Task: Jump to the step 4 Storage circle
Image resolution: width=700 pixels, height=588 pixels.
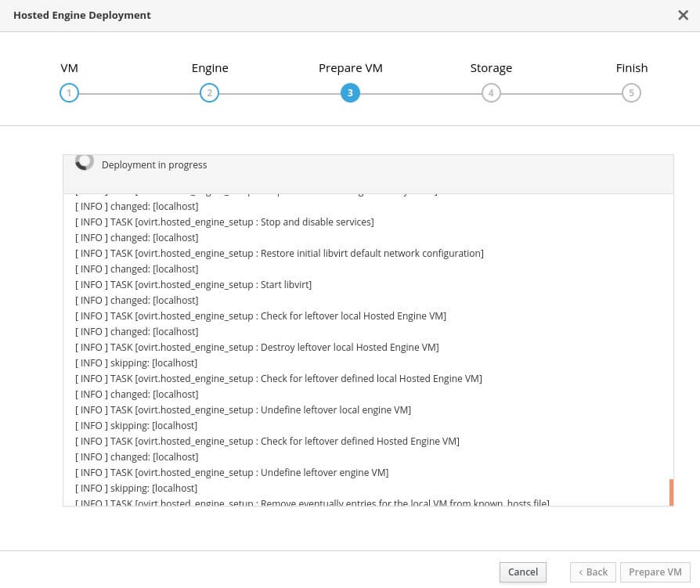Action: coord(491,93)
